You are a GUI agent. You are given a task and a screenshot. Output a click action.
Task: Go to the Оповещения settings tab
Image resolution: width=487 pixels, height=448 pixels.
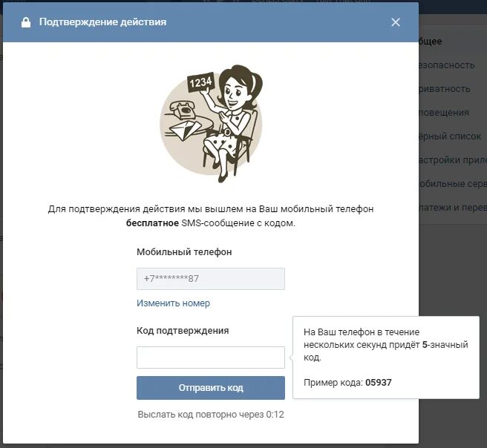tap(444, 113)
